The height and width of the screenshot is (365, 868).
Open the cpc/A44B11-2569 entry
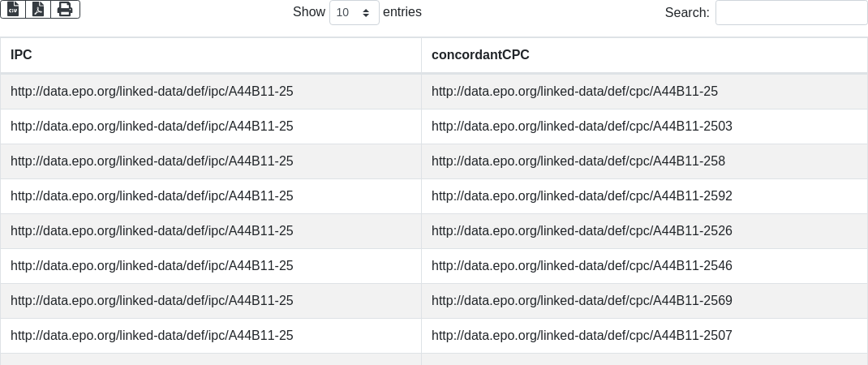point(582,301)
